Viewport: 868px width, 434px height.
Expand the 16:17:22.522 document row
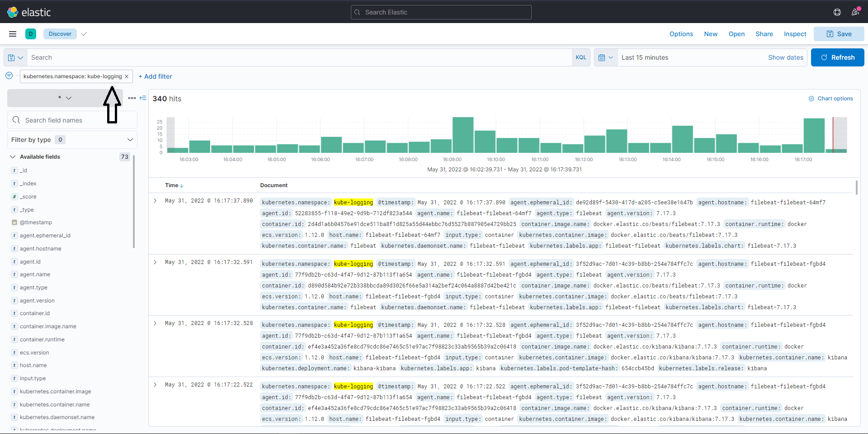tap(155, 385)
